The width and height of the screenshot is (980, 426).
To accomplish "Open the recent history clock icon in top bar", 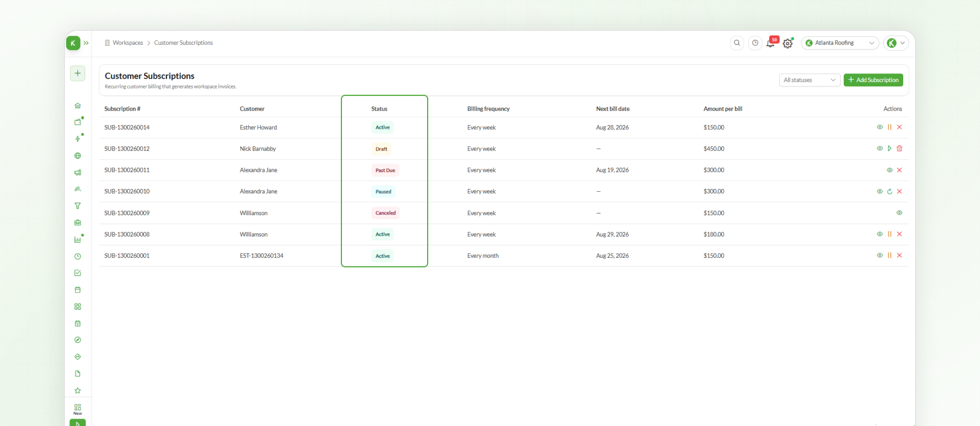I will point(755,43).
